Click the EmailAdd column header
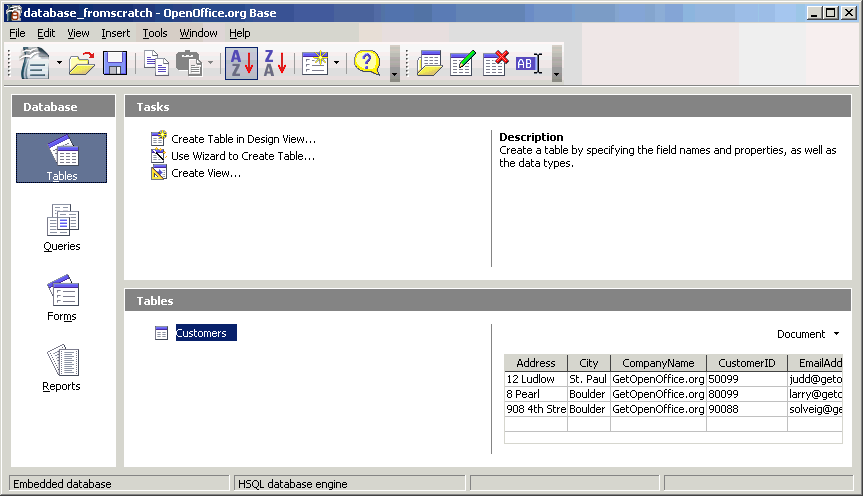Viewport: 863px width, 496px height. click(815, 363)
